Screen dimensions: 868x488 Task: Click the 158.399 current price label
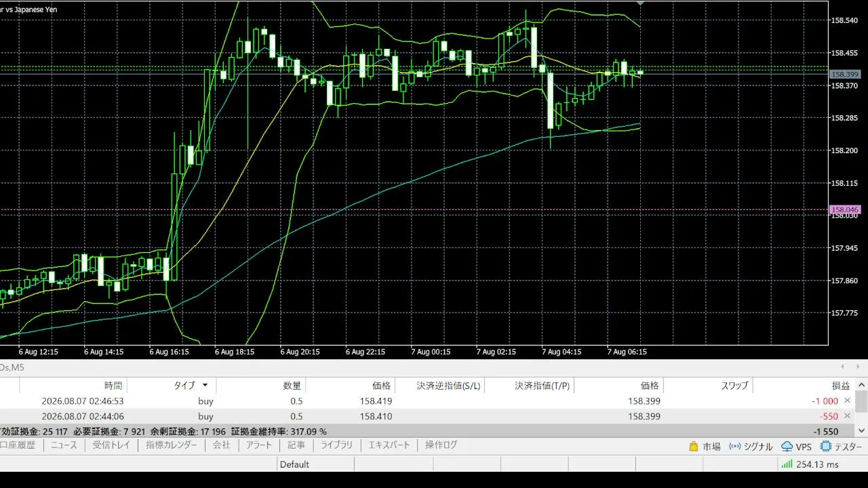[845, 75]
